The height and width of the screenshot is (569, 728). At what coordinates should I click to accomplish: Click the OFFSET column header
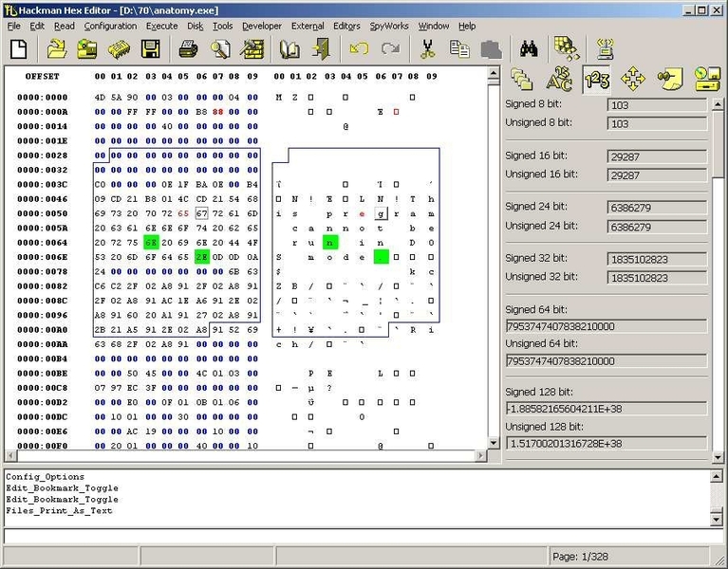tap(43, 76)
